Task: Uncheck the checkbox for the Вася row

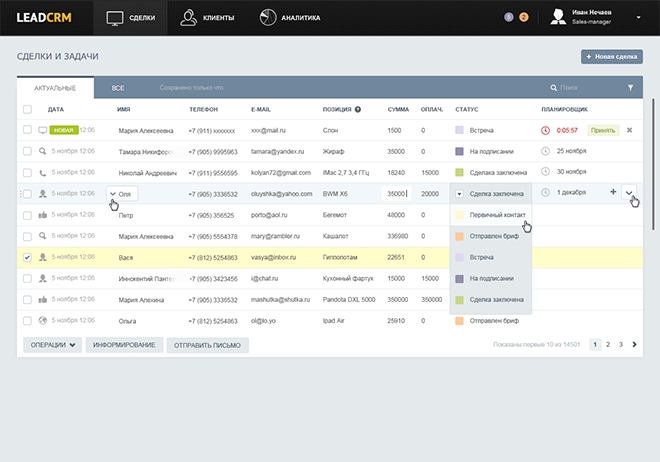Action: [27, 257]
